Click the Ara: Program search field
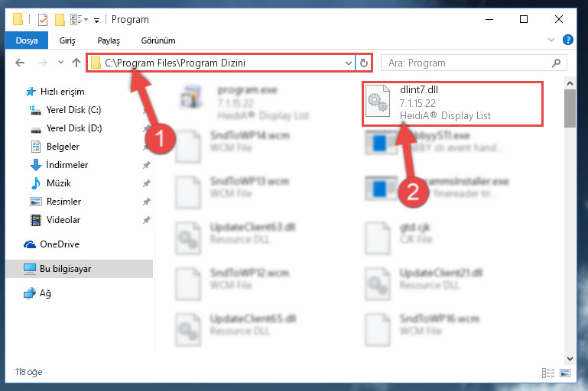 pos(473,63)
